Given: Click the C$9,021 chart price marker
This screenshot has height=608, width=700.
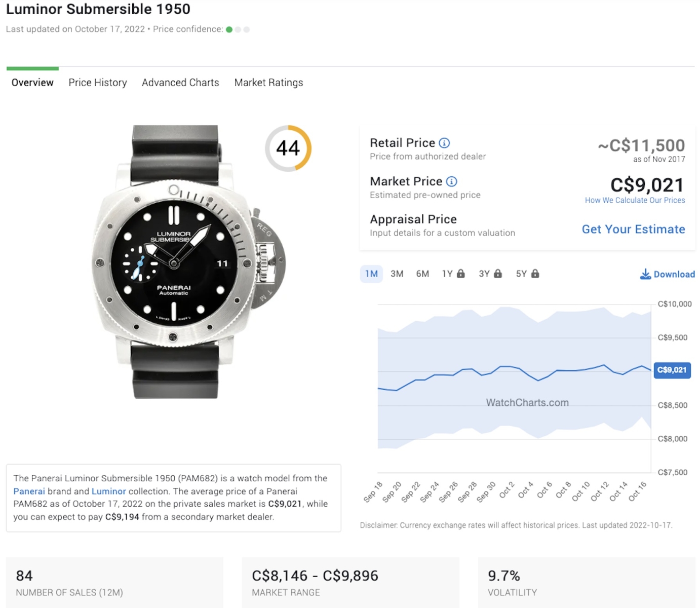Looking at the screenshot, I should pos(672,370).
